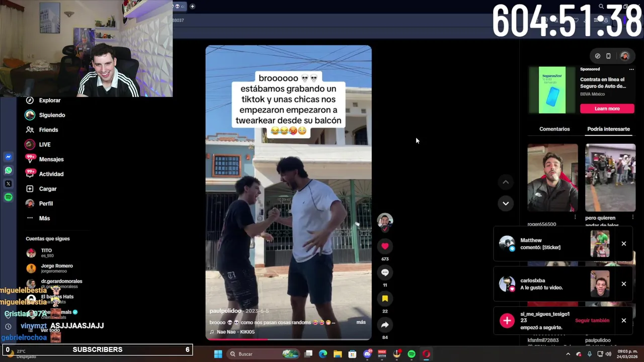Open File Explorer from taskbar
This screenshot has width=644, height=362.
338,354
